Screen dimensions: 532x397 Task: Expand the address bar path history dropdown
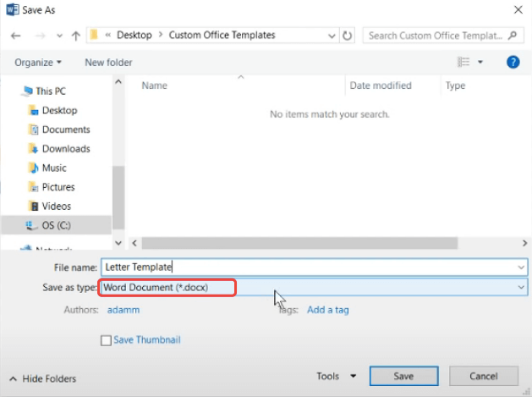[331, 36]
